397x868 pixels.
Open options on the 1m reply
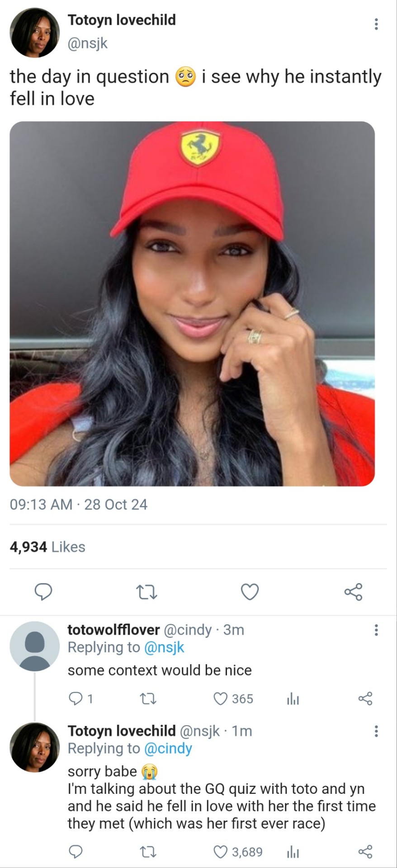click(x=376, y=731)
